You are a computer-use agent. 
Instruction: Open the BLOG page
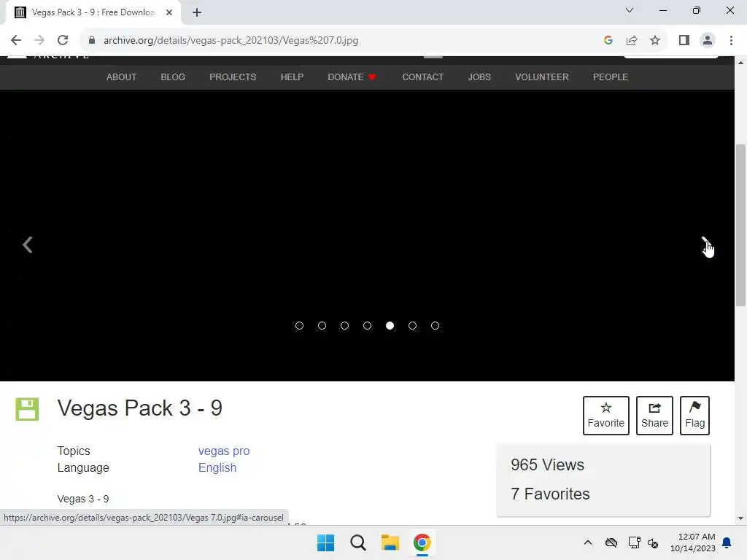tap(173, 77)
